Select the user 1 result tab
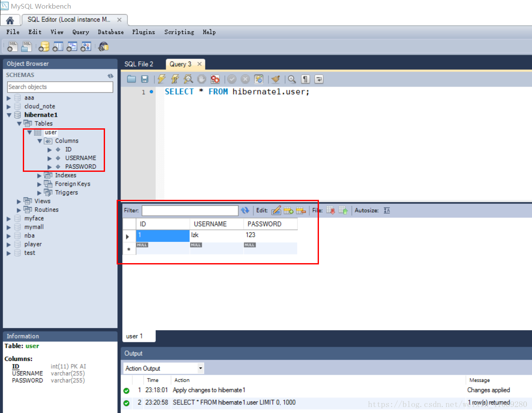This screenshot has width=532, height=413. 134,336
